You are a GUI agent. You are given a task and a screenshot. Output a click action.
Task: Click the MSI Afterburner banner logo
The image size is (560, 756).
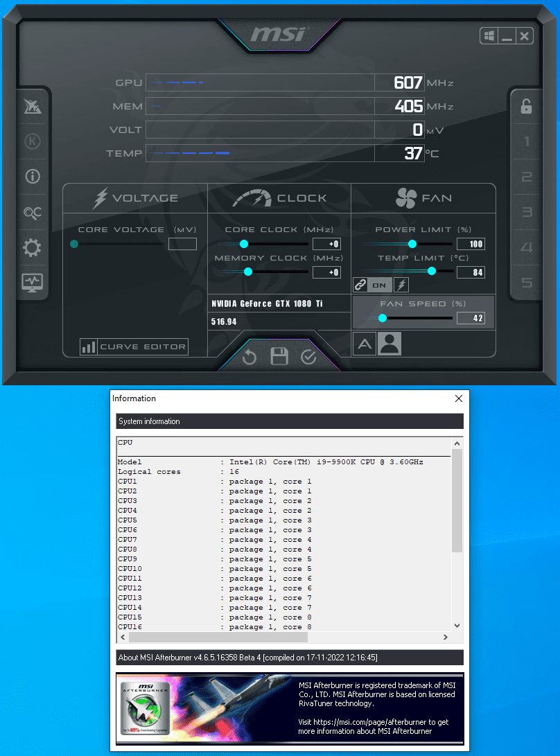pos(145,708)
